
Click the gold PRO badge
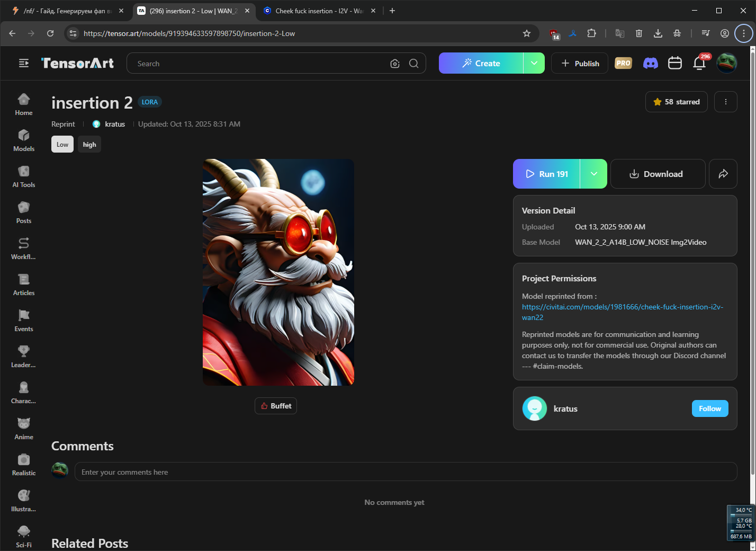click(x=624, y=64)
